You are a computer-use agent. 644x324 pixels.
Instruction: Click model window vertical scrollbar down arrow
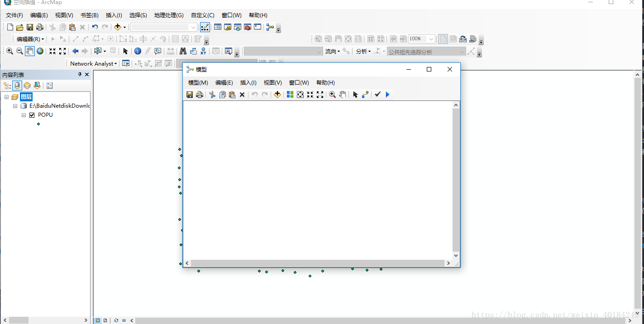(456, 256)
